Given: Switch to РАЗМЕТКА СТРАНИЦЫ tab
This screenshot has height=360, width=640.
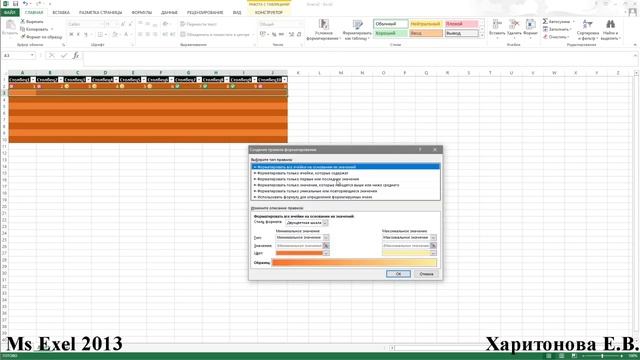Looking at the screenshot, I should 100,13.
